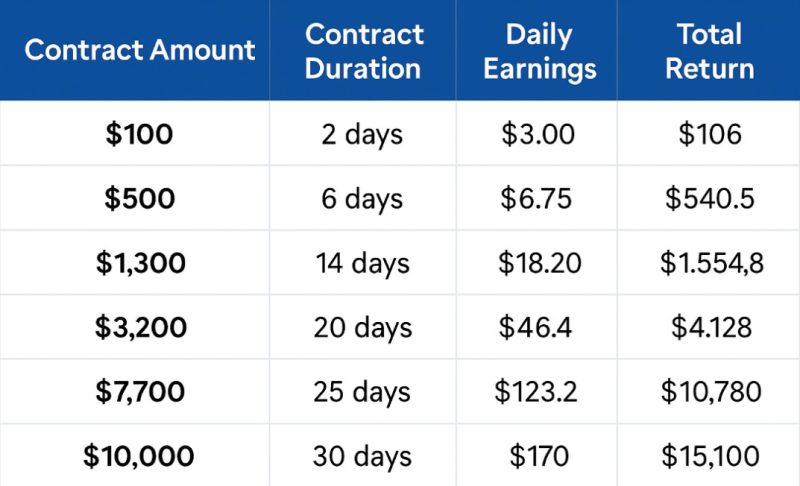Click the 14 days duration cell
The image size is (800, 486).
coord(363,263)
